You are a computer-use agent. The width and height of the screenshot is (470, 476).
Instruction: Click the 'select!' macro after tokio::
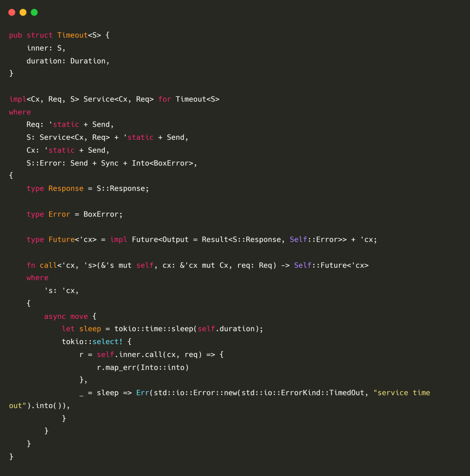click(x=107, y=342)
